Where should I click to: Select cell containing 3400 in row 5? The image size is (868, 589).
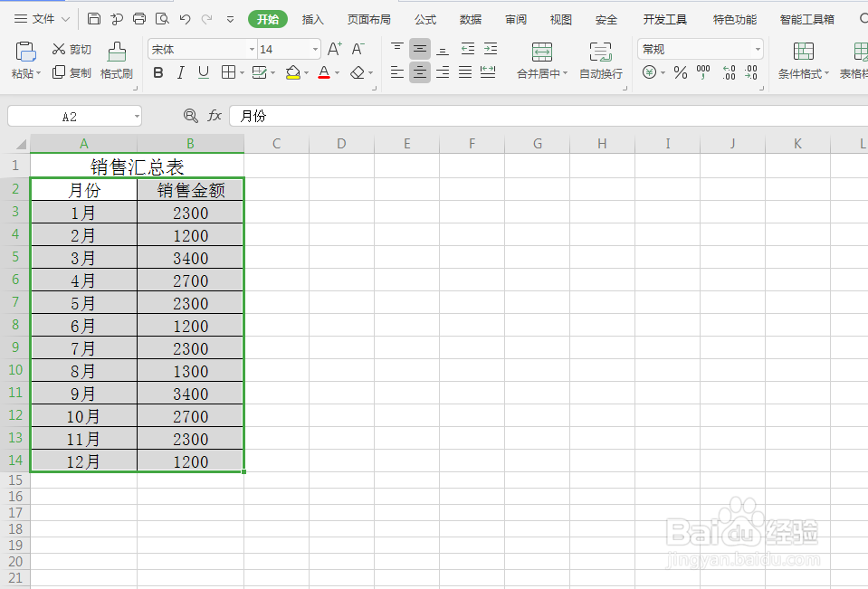[x=190, y=258]
